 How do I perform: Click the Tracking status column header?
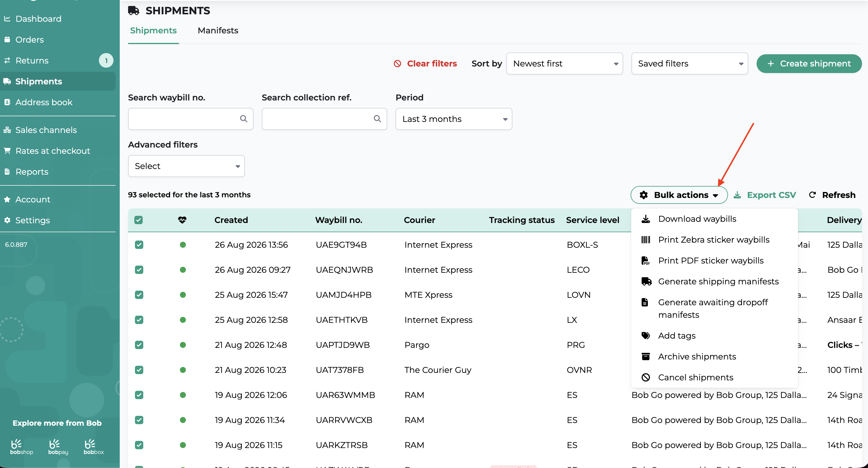(x=522, y=220)
